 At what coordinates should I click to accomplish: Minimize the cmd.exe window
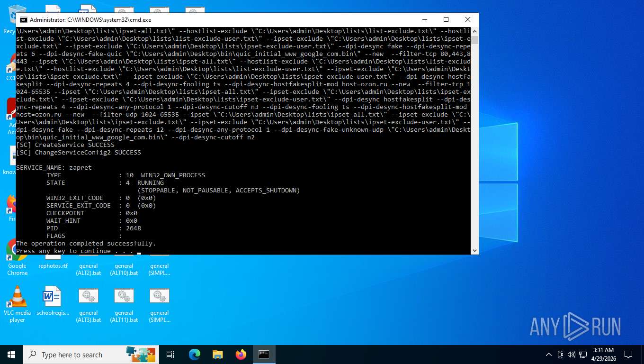[x=424, y=20]
